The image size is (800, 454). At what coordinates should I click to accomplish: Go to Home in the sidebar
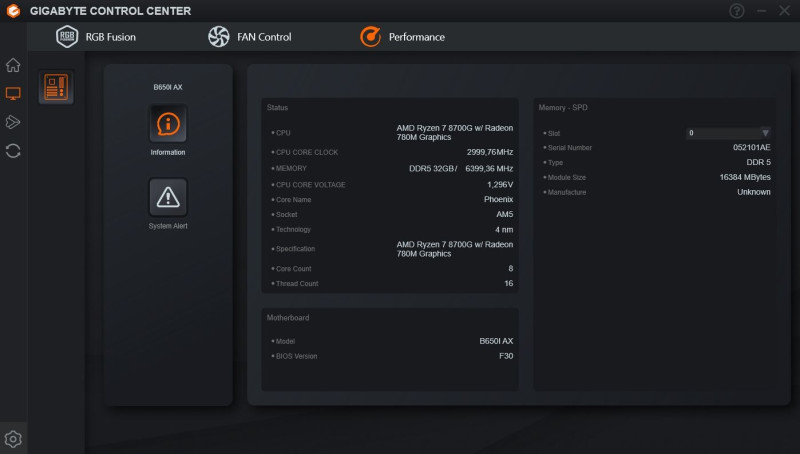coord(13,65)
